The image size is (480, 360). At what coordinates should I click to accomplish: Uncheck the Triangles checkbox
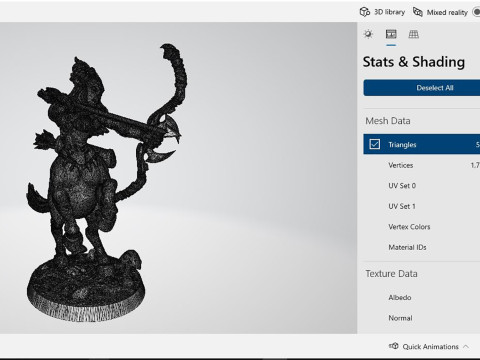(x=375, y=144)
